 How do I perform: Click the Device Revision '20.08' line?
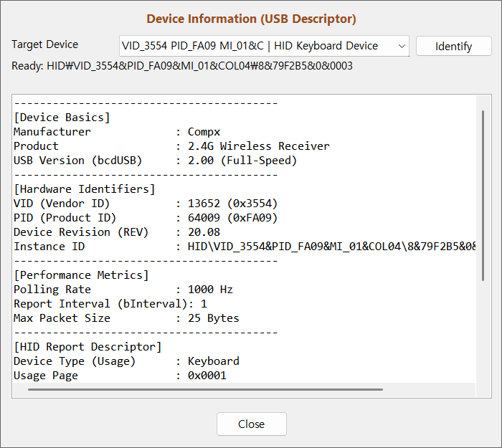coord(117,232)
